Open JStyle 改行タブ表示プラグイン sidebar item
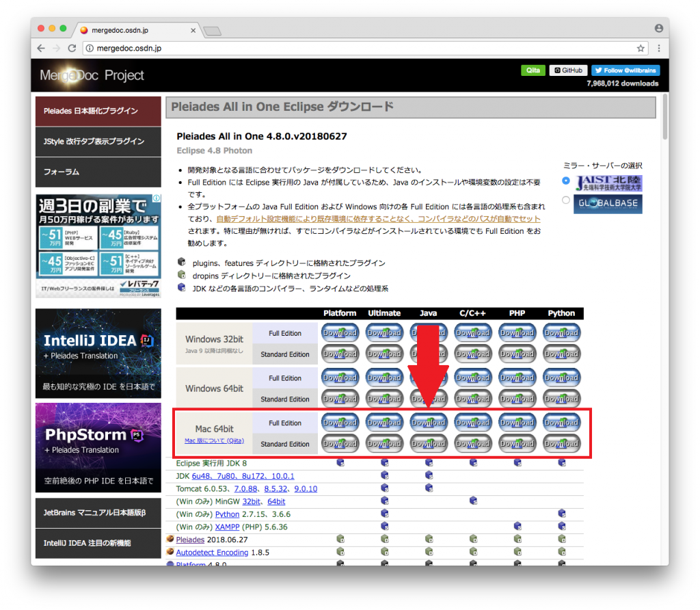The height and width of the screenshot is (610, 700). tap(98, 142)
